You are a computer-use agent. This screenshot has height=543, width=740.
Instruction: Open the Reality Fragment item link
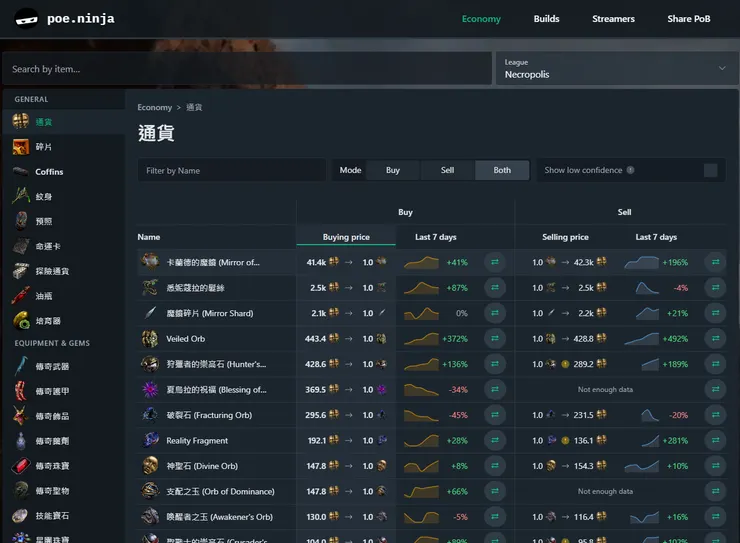coord(197,441)
